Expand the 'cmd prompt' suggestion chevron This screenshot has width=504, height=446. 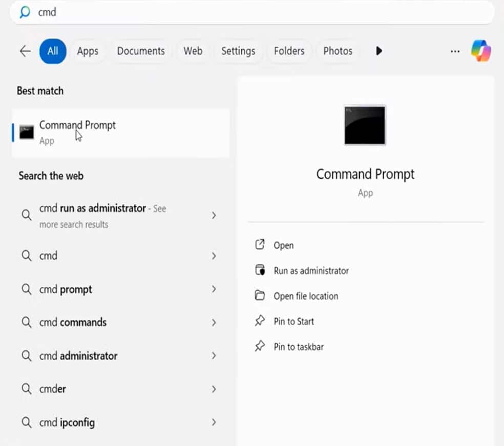tap(214, 289)
